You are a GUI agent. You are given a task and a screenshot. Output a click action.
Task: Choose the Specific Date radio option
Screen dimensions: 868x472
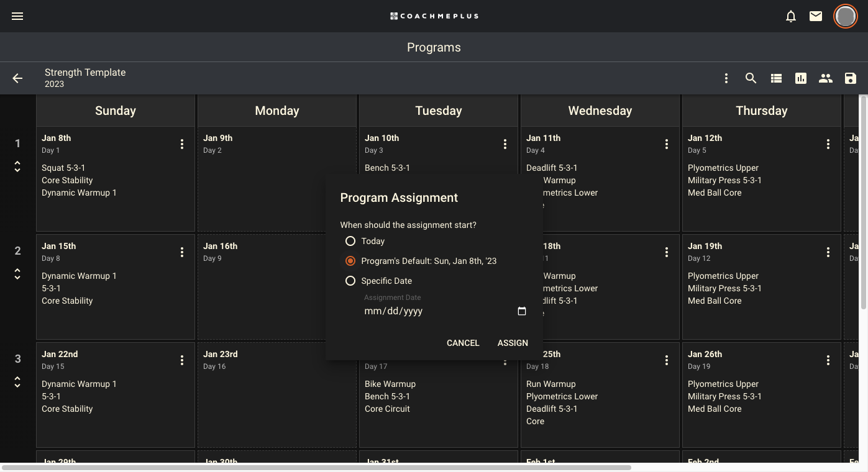350,281
